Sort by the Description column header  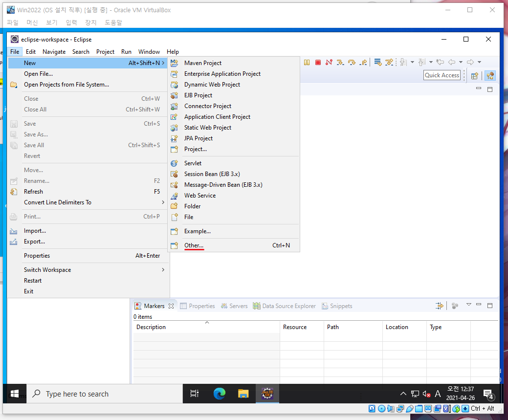(206, 327)
